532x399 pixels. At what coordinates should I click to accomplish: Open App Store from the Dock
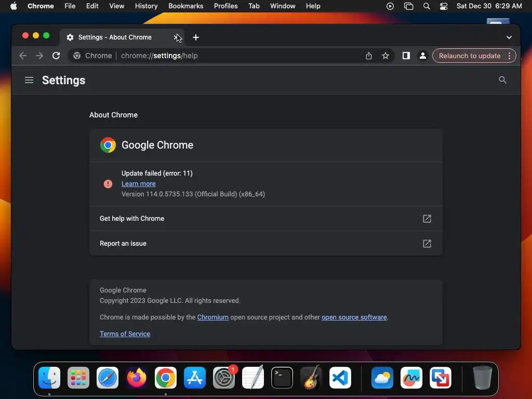tap(195, 378)
